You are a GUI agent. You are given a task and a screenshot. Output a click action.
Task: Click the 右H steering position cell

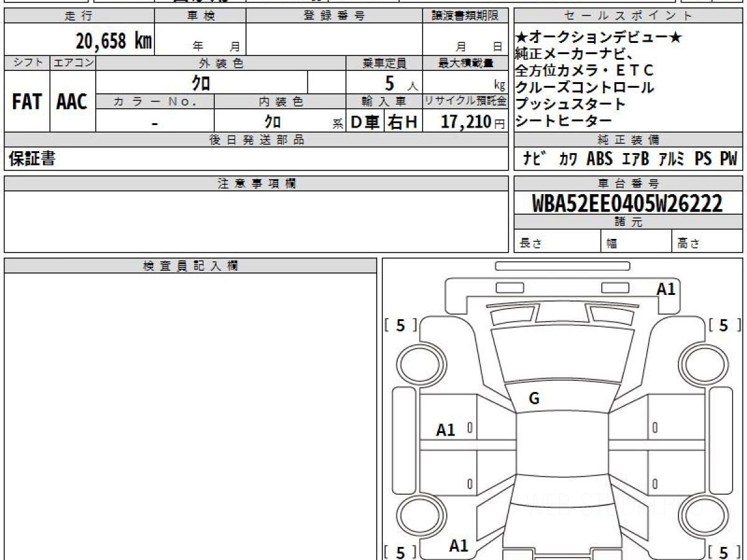pyautogui.click(x=403, y=123)
